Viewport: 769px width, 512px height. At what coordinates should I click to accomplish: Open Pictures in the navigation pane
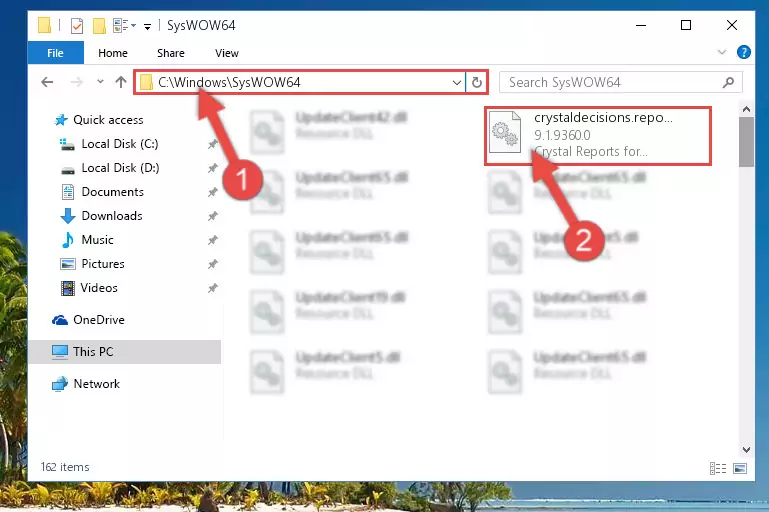pos(103,264)
